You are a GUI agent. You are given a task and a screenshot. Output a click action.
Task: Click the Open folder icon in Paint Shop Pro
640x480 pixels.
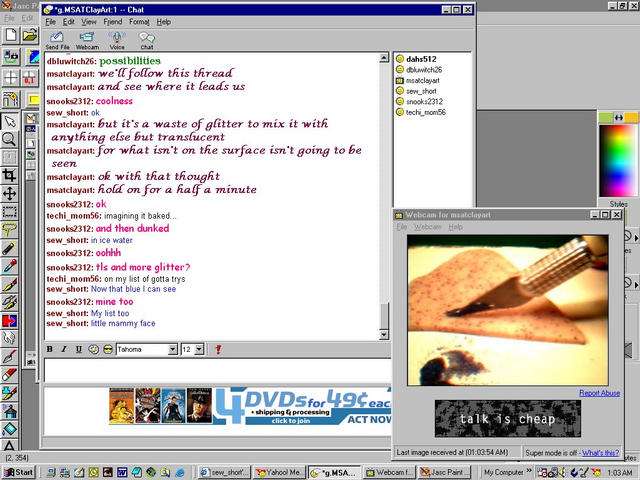[x=29, y=35]
